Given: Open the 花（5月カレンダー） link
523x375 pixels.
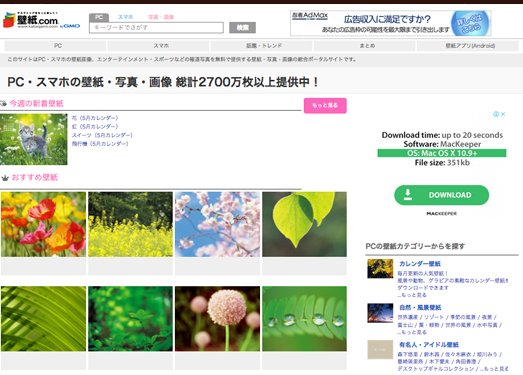Looking at the screenshot, I should [x=95, y=118].
